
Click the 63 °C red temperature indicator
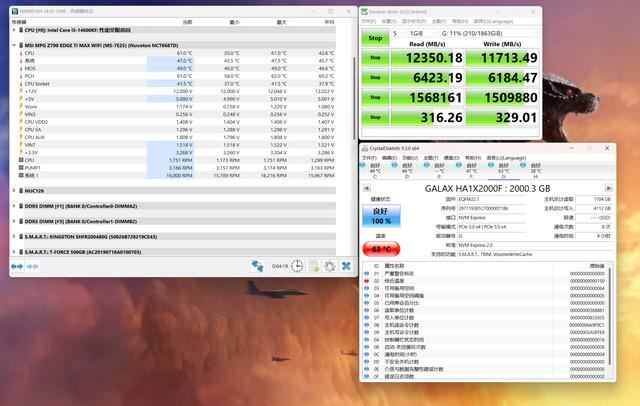[381, 249]
